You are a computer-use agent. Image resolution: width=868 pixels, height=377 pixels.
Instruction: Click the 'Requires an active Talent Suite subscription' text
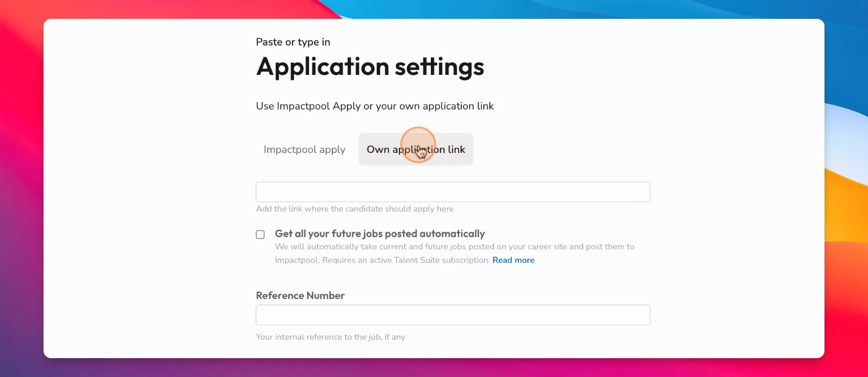[406, 260]
